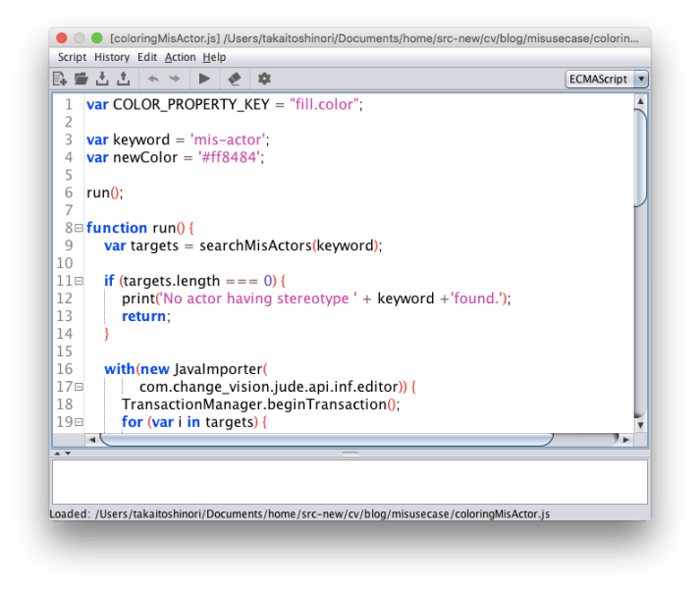
Task: Run the script with the play icon
Action: point(205,79)
